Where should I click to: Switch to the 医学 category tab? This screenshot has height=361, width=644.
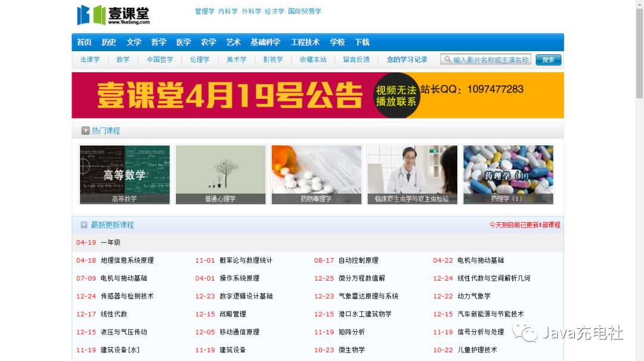183,42
